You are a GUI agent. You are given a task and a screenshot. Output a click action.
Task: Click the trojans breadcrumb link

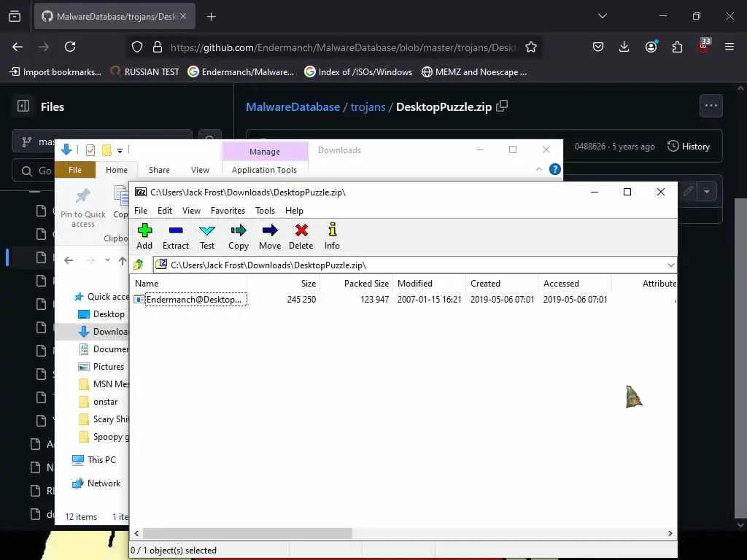pyautogui.click(x=368, y=106)
